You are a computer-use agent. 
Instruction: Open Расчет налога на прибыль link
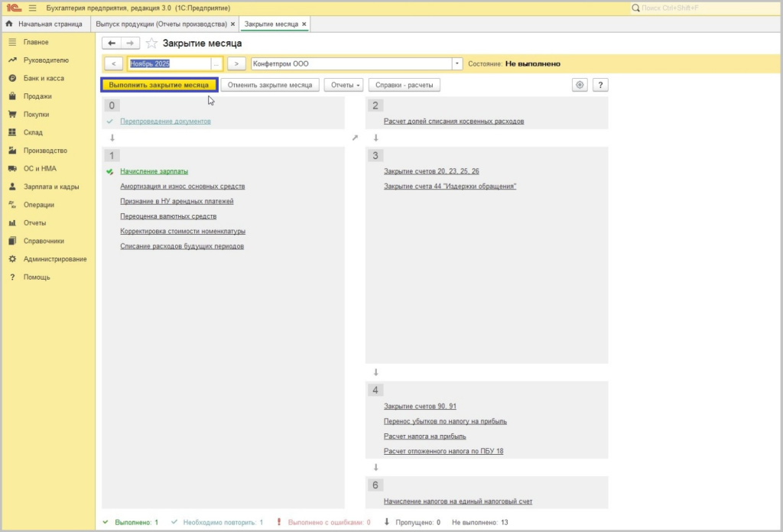(x=424, y=436)
